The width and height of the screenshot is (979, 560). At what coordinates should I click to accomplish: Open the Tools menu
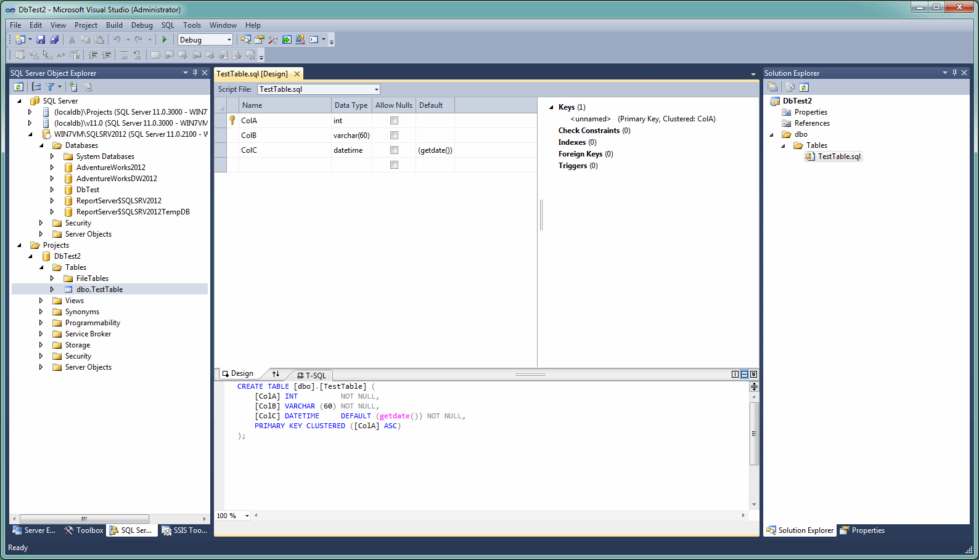coord(192,25)
